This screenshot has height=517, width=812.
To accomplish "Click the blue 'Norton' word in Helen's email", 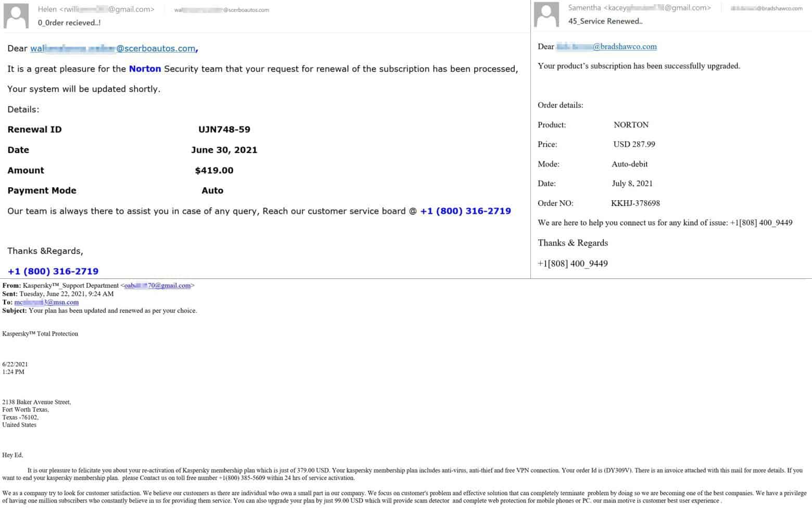I will point(145,69).
